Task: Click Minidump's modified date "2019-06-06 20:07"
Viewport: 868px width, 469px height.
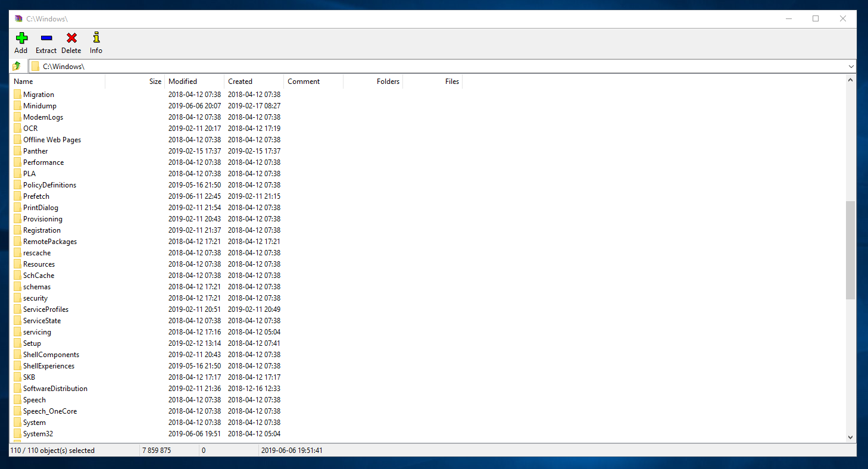Action: 195,105
